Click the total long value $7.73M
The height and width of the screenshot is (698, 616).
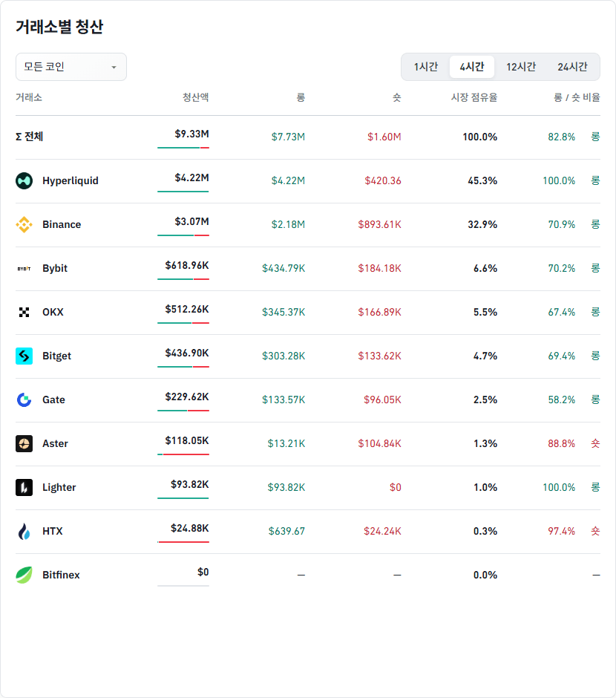pyautogui.click(x=288, y=137)
